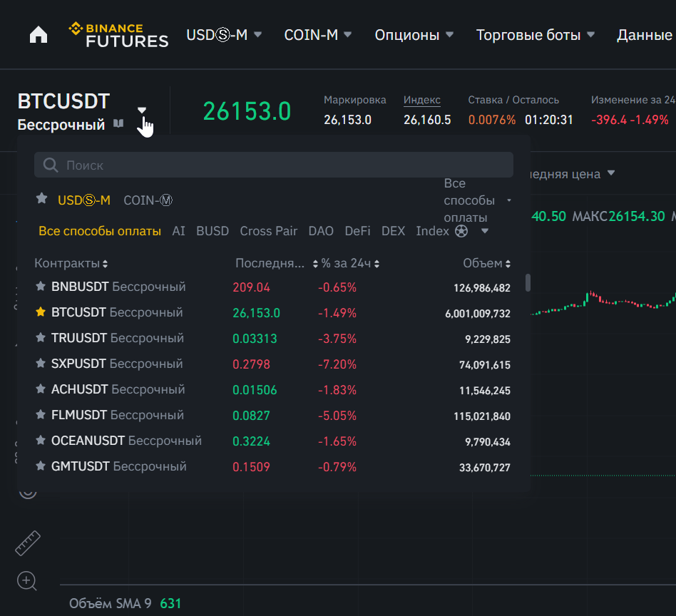
Task: Toggle favorite star for BTCUSDT
Action: [41, 312]
